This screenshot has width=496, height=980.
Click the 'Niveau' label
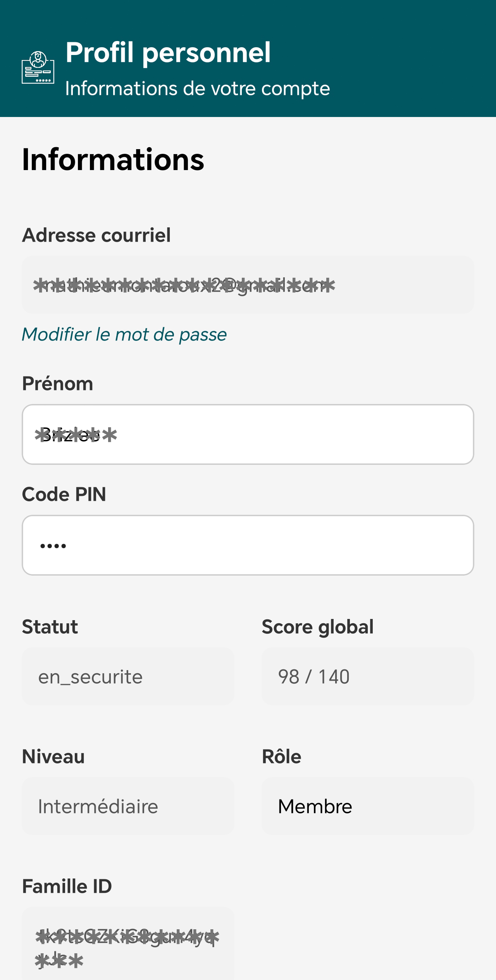click(x=53, y=756)
